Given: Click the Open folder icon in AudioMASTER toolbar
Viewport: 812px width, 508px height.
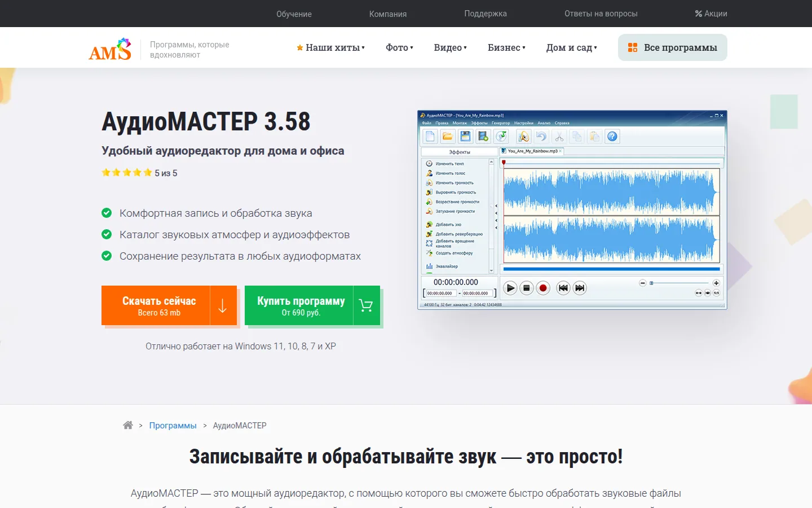Looking at the screenshot, I should pos(448,136).
